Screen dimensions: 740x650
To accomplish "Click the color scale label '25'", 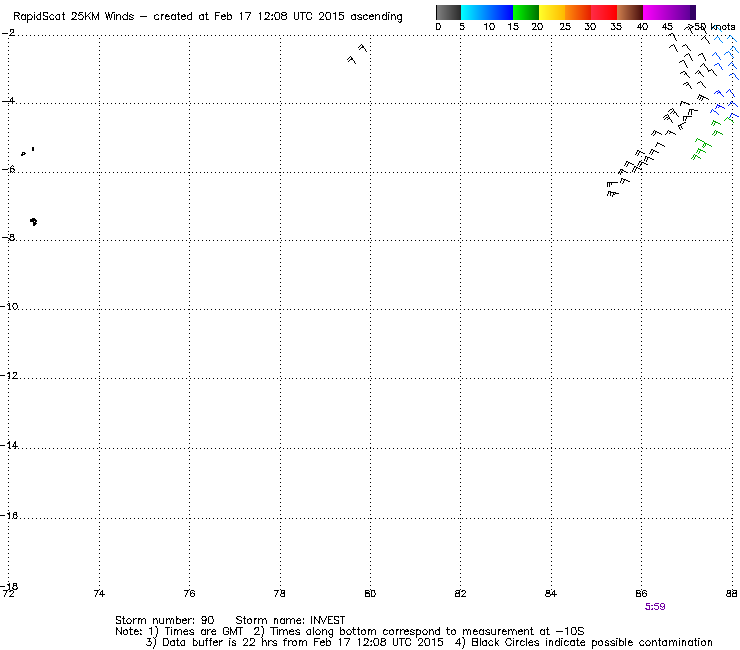I will (x=565, y=27).
